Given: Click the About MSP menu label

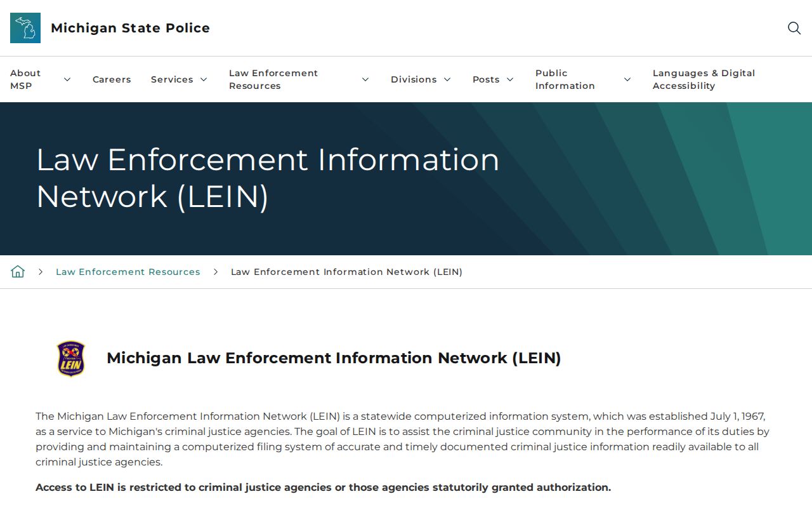Looking at the screenshot, I should (25, 79).
